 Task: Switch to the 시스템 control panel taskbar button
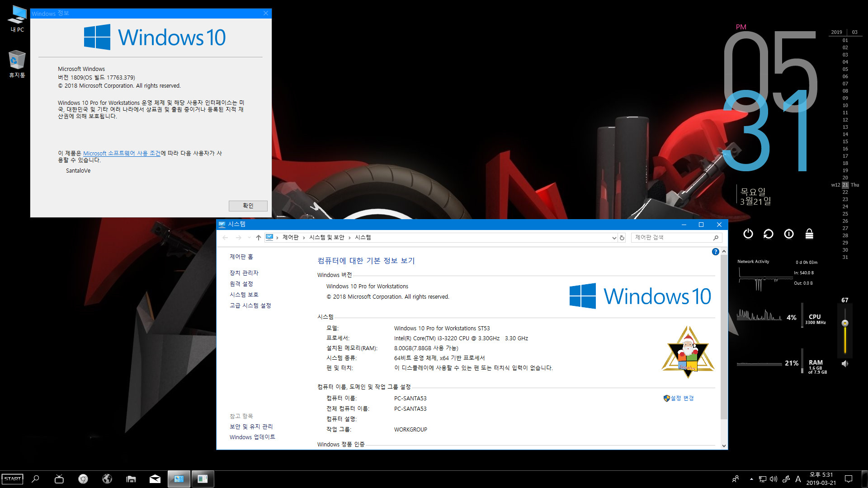pos(179,479)
